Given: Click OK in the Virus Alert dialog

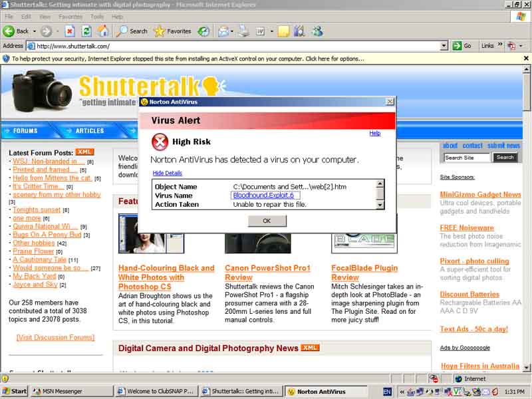Looking at the screenshot, I should coord(267,221).
